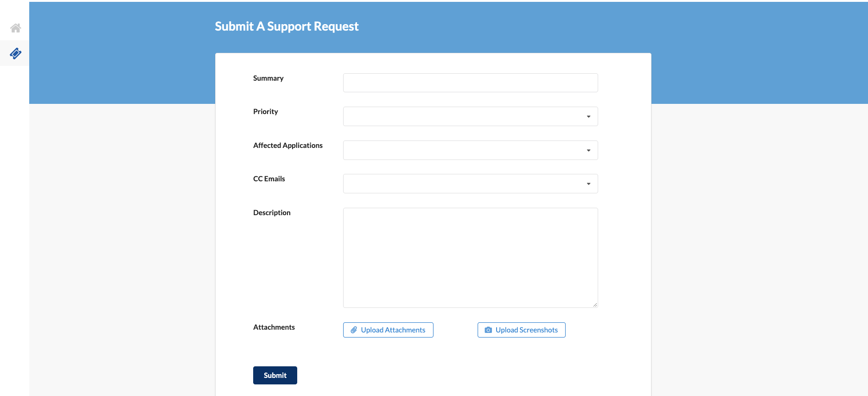
Task: Click the Description field label
Action: click(x=272, y=212)
